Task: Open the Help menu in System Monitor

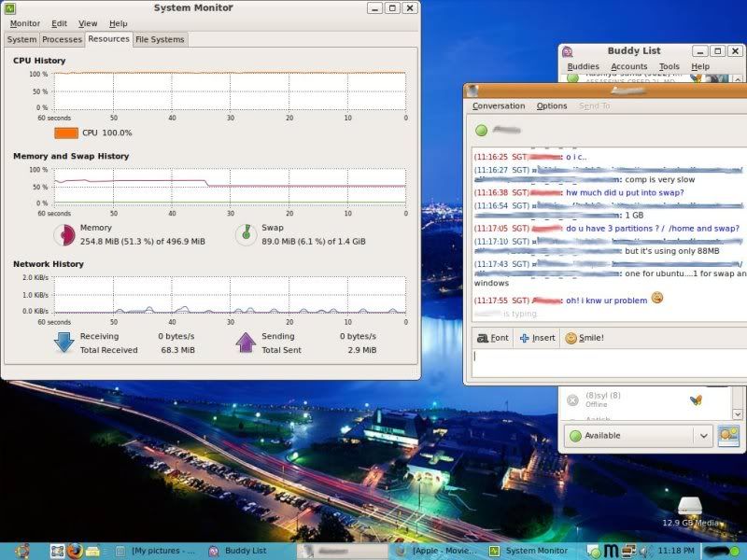Action: tap(119, 23)
